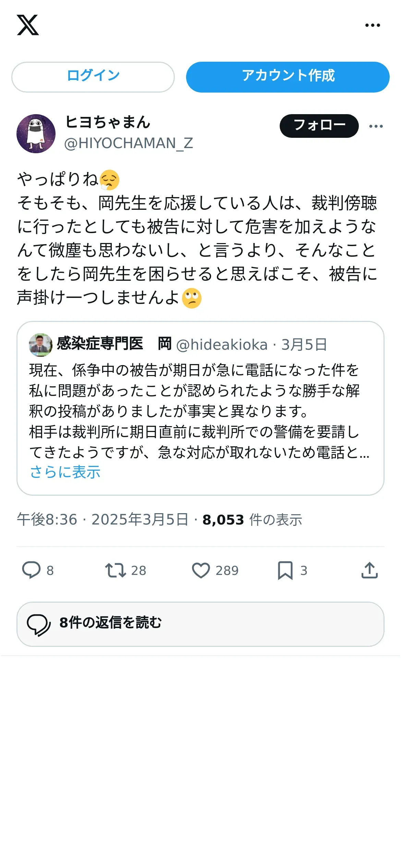Viewport: 401px width, 868px height.
Task: Expand the quoted post with さらに表示
Action: 65,472
